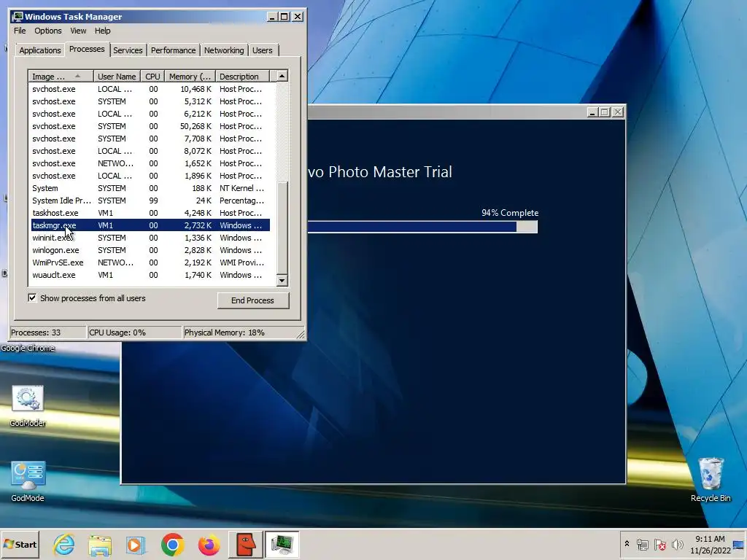The height and width of the screenshot is (560, 747).
Task: Click the End Process button
Action: pos(252,300)
